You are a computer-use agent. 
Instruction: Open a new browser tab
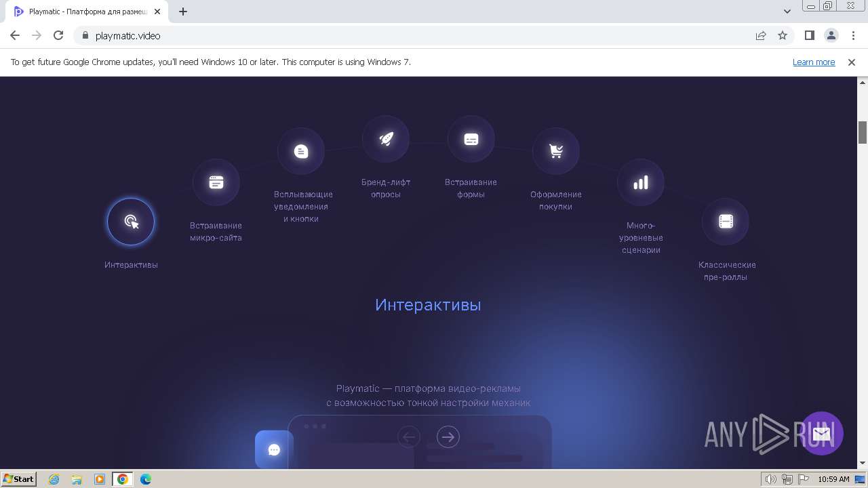pos(183,12)
